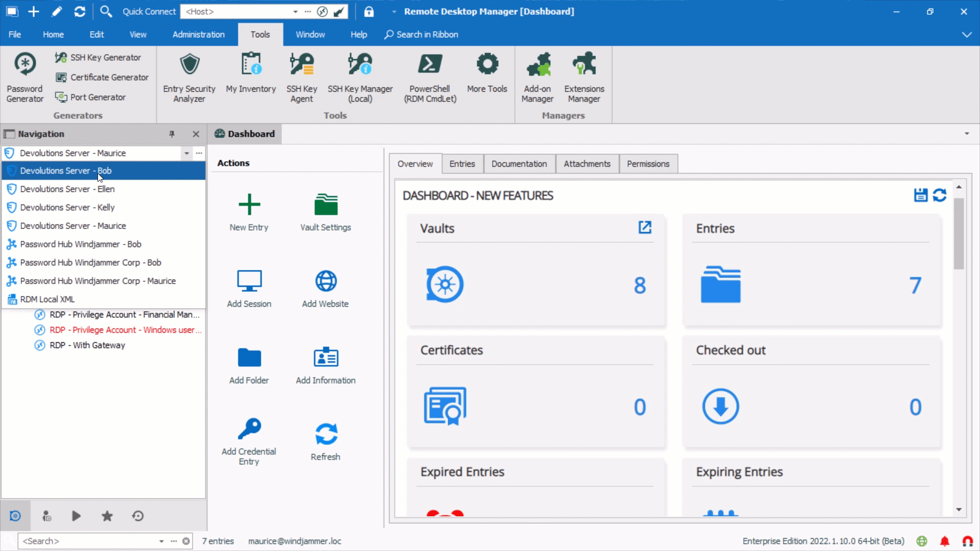Open PowerShell RDM CmdLet
Viewport: 980px width, 551px height.
(x=430, y=77)
